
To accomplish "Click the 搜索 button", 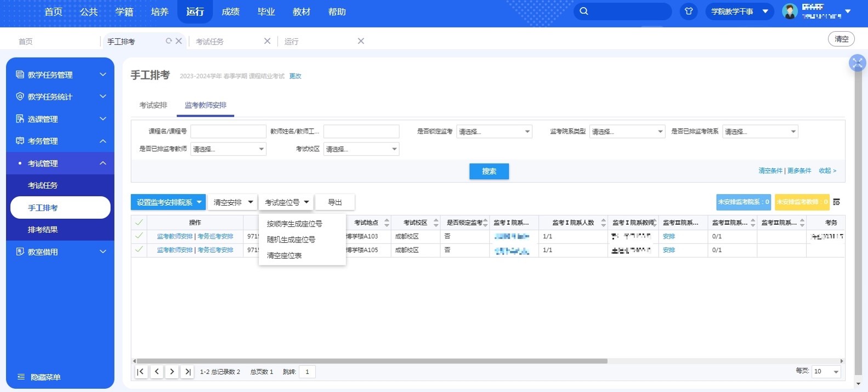I will (489, 171).
